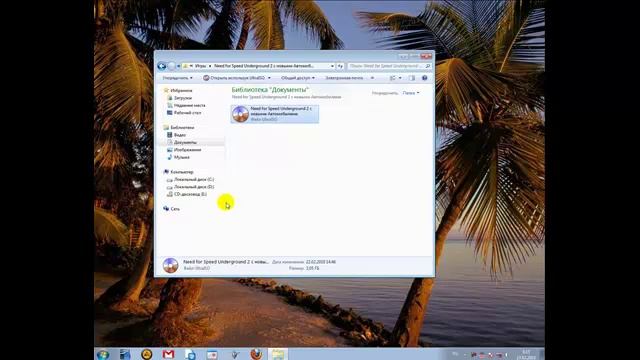Open Gmail from the taskbar
640x360 pixels.
(x=168, y=354)
